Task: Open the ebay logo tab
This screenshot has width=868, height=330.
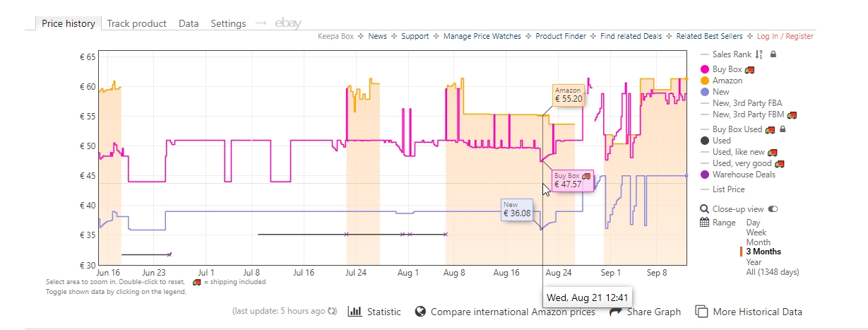Action: tap(288, 23)
